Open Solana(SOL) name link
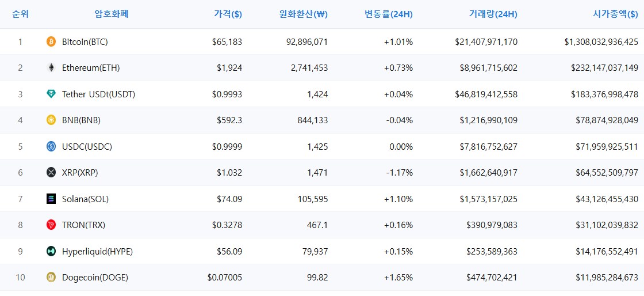This screenshot has height=296, width=644. click(x=86, y=199)
